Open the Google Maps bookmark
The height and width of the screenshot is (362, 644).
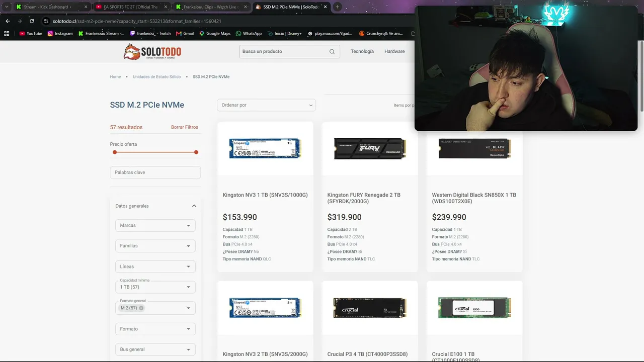(215, 34)
